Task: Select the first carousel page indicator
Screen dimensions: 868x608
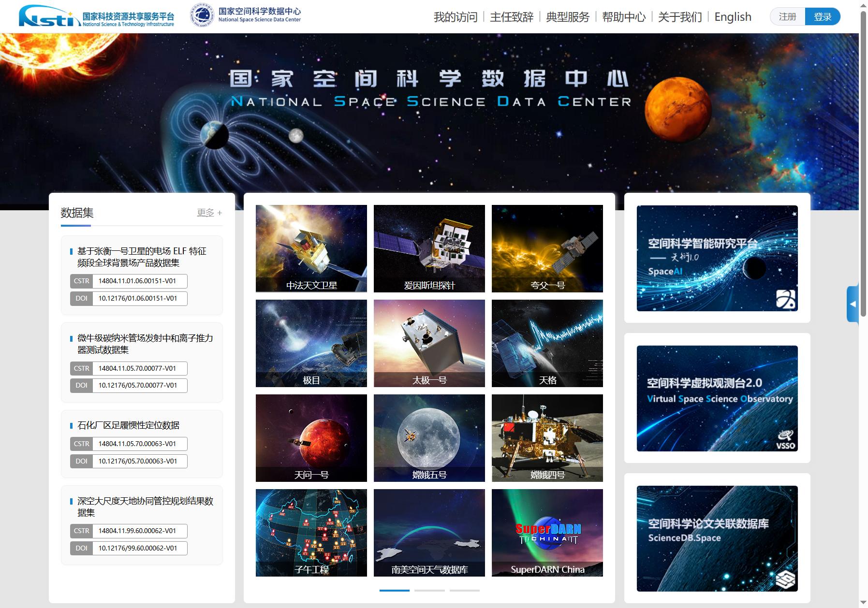Action: point(395,590)
